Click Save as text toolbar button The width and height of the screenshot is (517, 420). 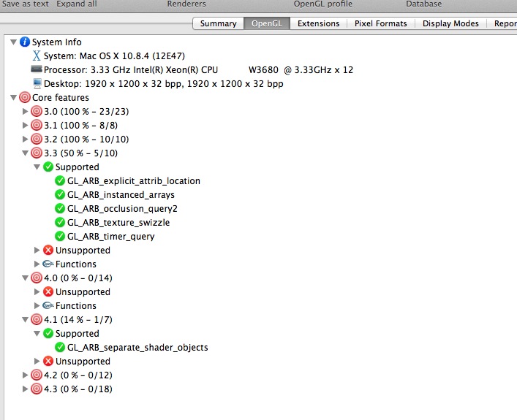[x=26, y=4]
